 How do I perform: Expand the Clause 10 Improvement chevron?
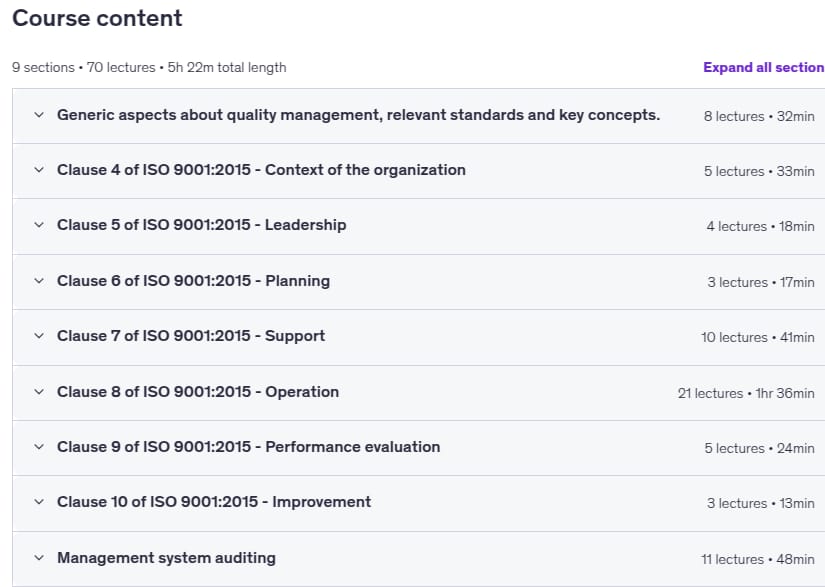(39, 502)
